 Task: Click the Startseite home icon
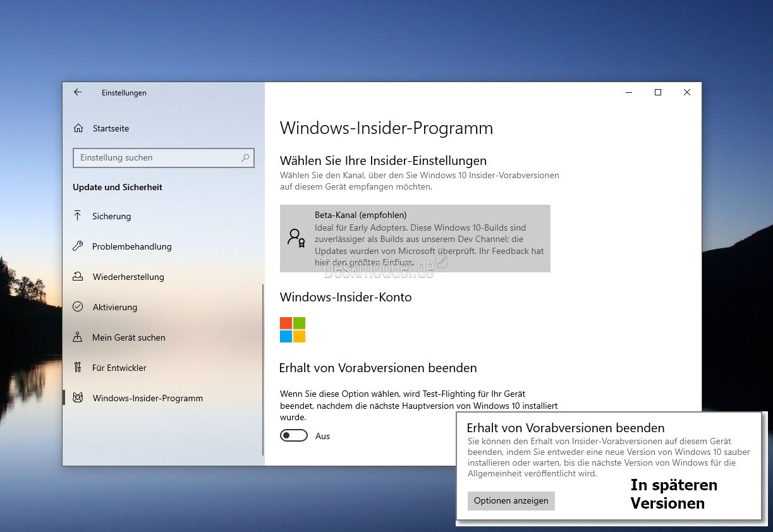[78, 128]
